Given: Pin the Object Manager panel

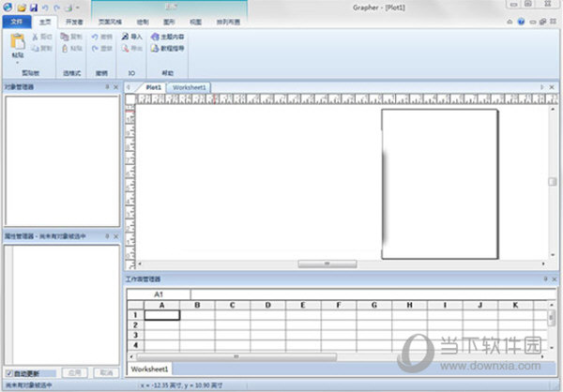Looking at the screenshot, I should click(x=107, y=87).
